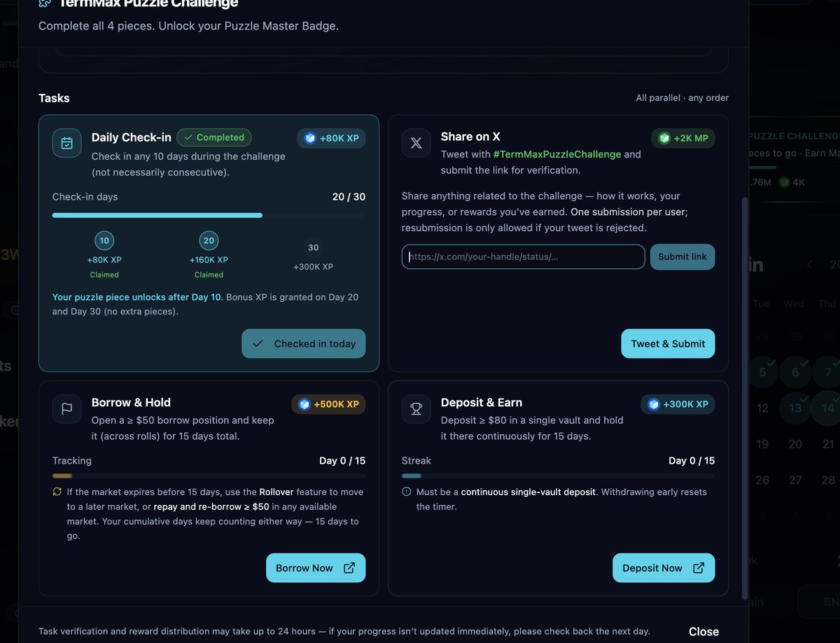Screen dimensions: 840x643
Task: Click the +80K XP label under Day 10
Action: 104,260
